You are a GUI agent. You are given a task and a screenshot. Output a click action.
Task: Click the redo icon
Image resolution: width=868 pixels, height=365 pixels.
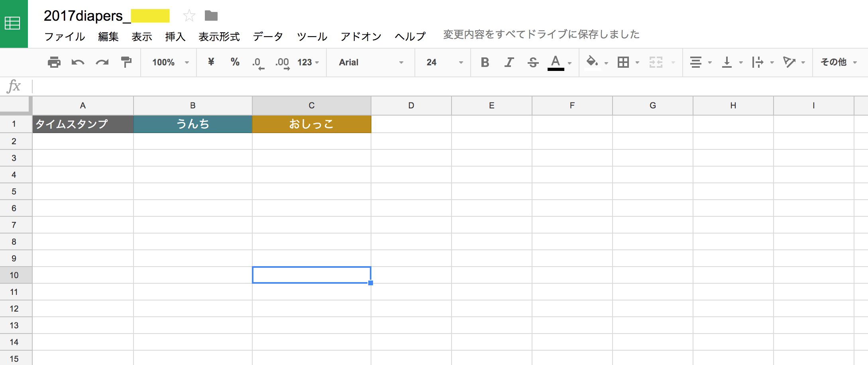click(102, 62)
